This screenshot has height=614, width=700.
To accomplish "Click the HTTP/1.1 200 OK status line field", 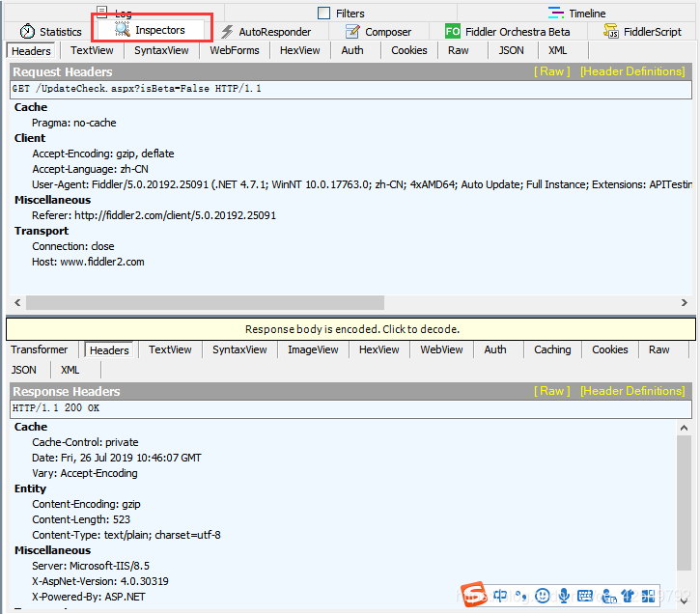I will pos(350,408).
